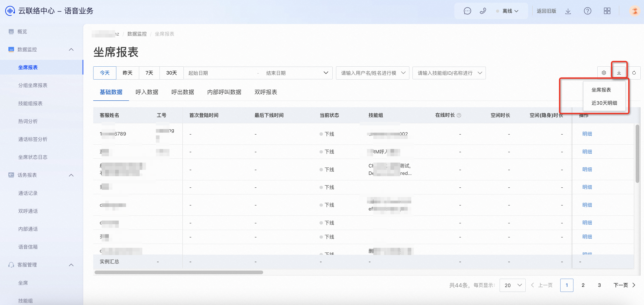This screenshot has height=305, width=644.
Task: Open the skill group ID search dropdown
Action: pos(449,73)
